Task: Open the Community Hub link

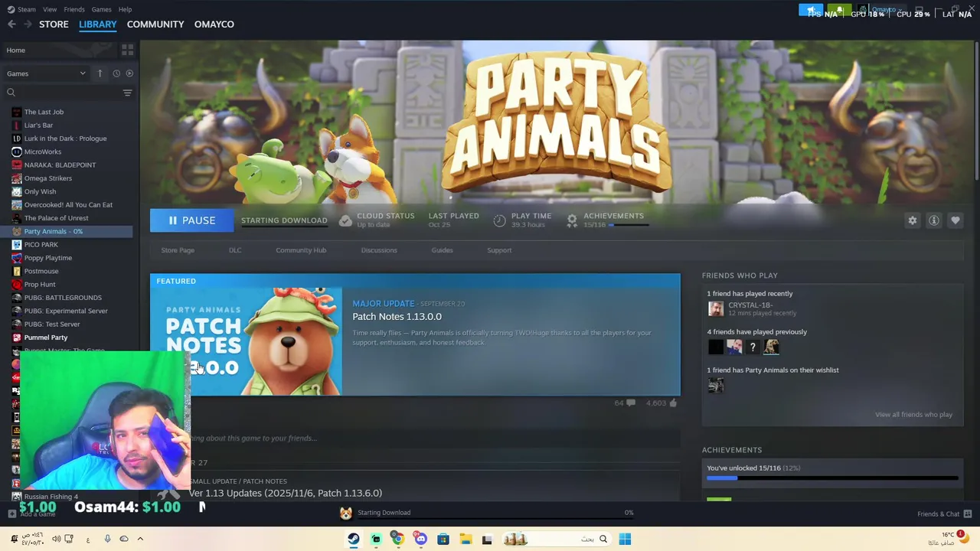Action: [x=301, y=250]
